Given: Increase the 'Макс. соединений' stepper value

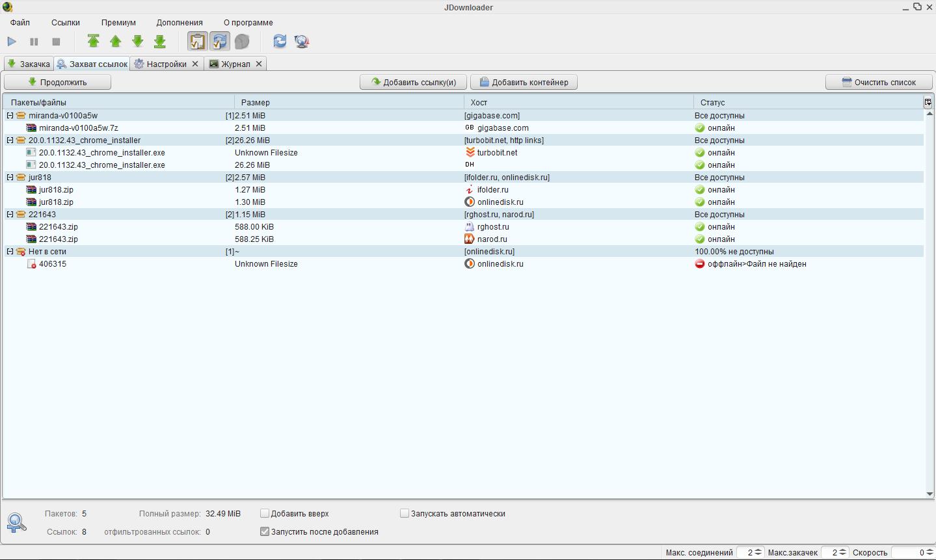Looking at the screenshot, I should click(x=758, y=550).
